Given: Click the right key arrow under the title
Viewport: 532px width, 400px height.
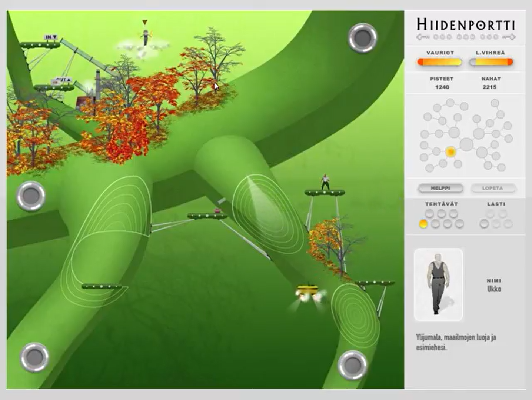Looking at the screenshot, I should pyautogui.click(x=509, y=37).
